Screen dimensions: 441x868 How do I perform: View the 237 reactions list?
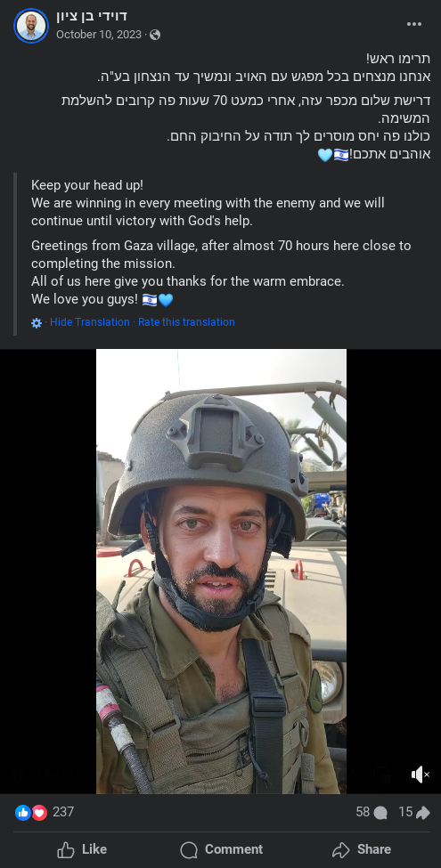click(x=63, y=812)
